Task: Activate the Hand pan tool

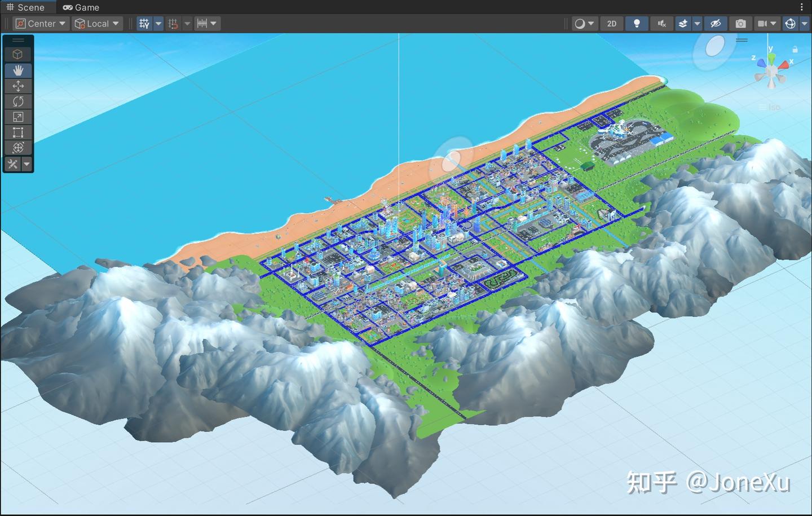Action: click(18, 70)
